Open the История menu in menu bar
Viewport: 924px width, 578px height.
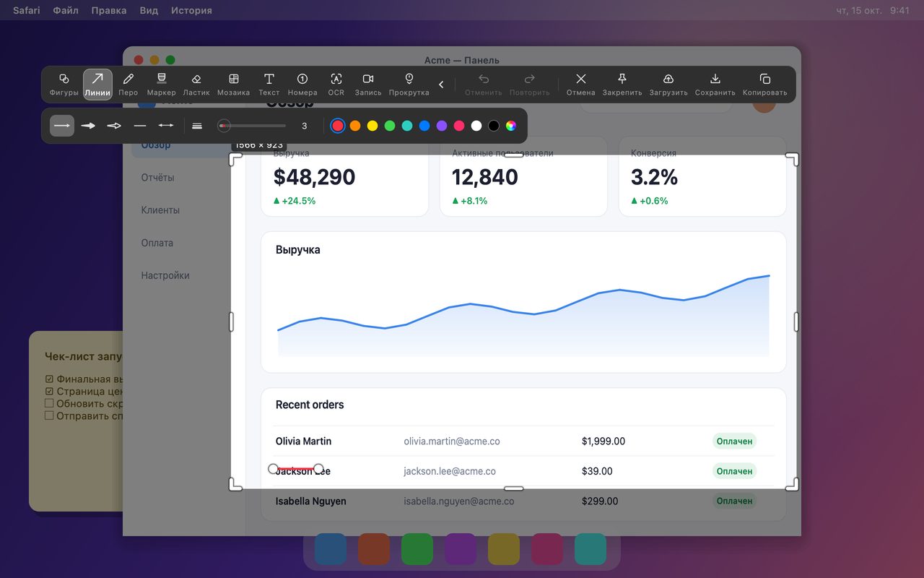(x=191, y=10)
